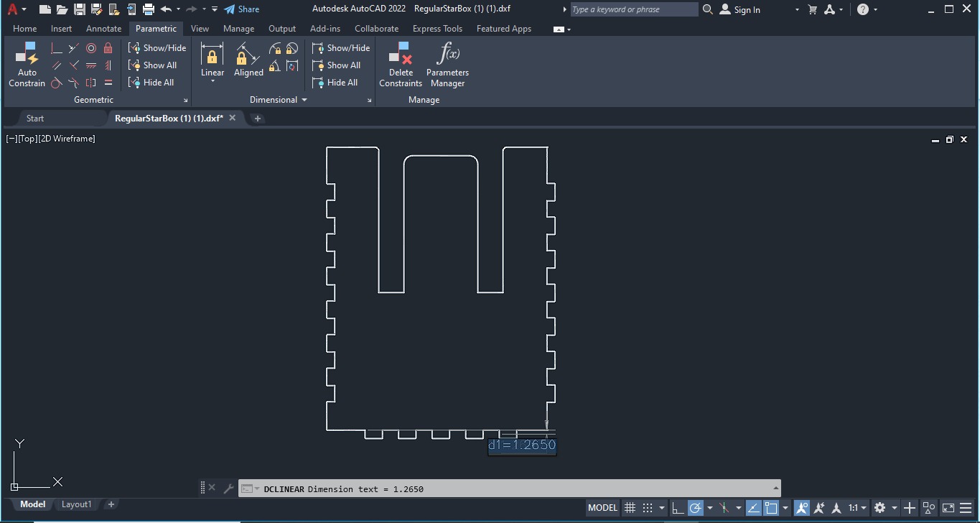Apply the Symmetric geometric constraint

point(91,83)
